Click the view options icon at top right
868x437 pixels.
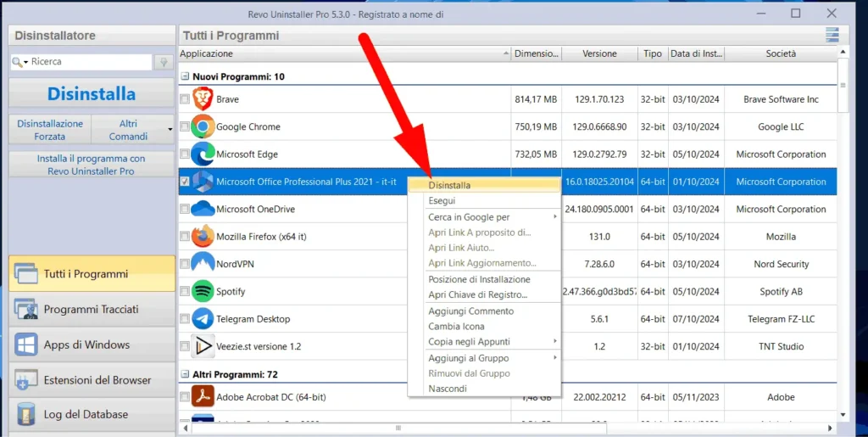(832, 35)
